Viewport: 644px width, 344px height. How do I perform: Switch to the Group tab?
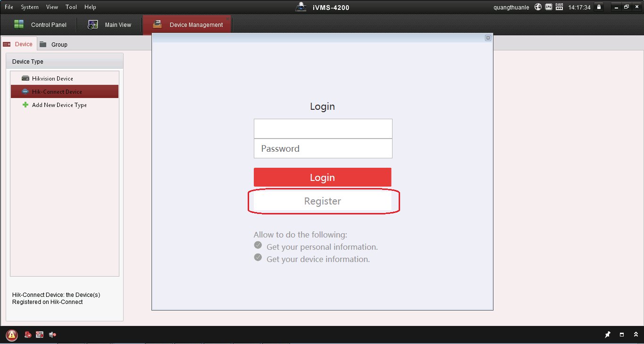pos(54,44)
